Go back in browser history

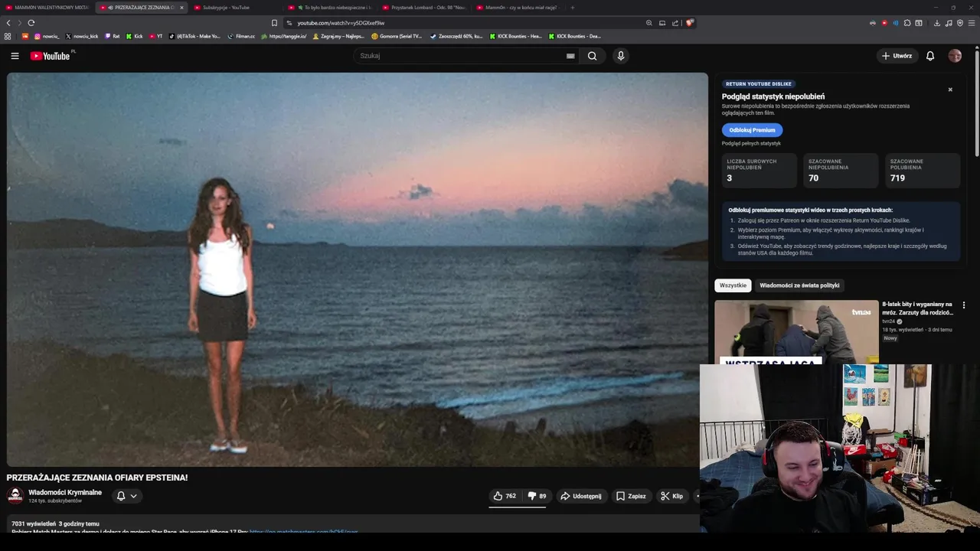8,23
